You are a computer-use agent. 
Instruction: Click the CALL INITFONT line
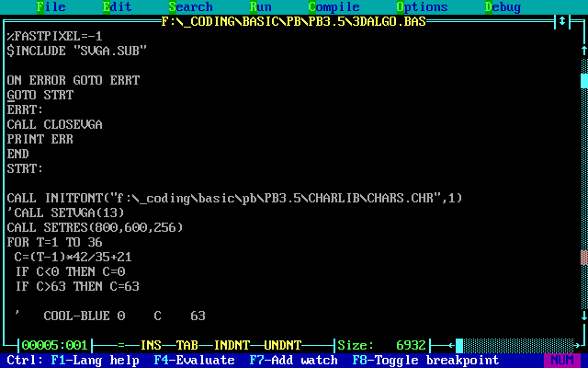[x=235, y=198]
